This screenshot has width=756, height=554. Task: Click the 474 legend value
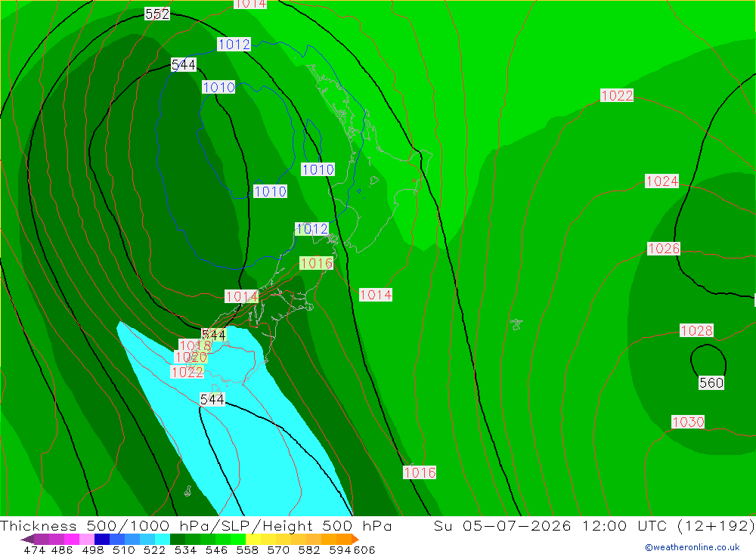pyautogui.click(x=34, y=549)
